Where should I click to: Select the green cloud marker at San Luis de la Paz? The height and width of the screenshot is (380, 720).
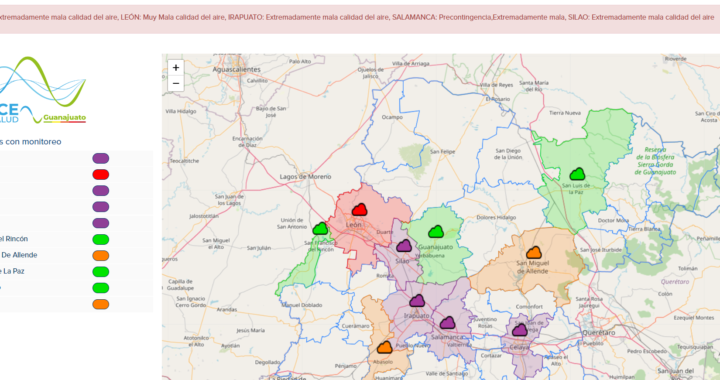[577, 174]
